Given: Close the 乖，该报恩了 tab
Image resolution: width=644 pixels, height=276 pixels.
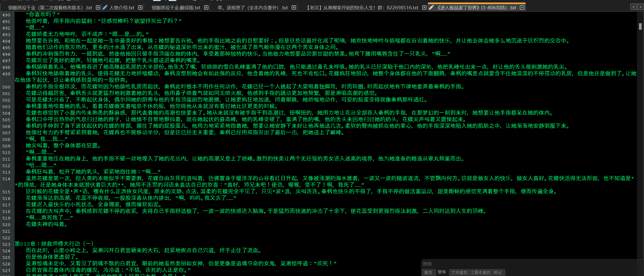Looking at the screenshot, I should click(294, 8).
